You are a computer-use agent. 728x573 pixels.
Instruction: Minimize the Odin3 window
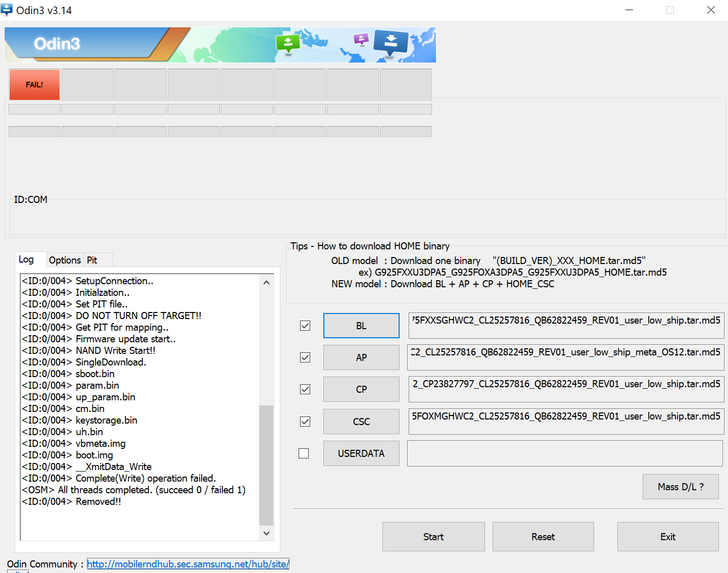[x=629, y=10]
